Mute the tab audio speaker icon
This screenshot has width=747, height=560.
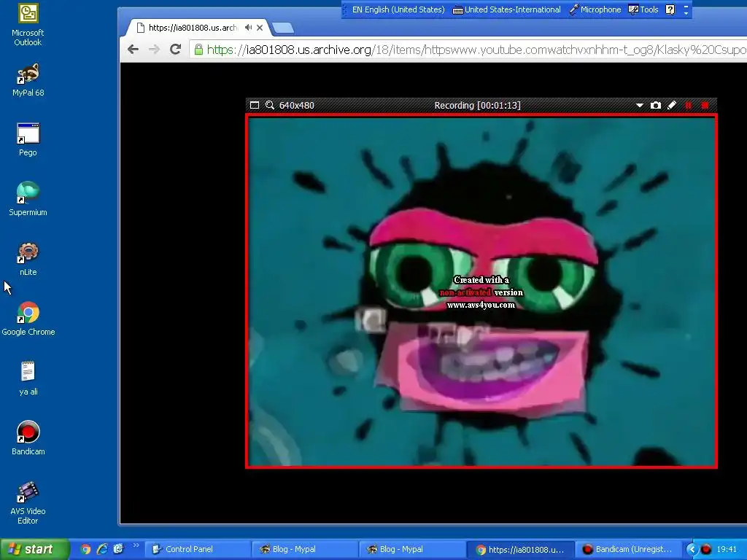pyautogui.click(x=248, y=28)
